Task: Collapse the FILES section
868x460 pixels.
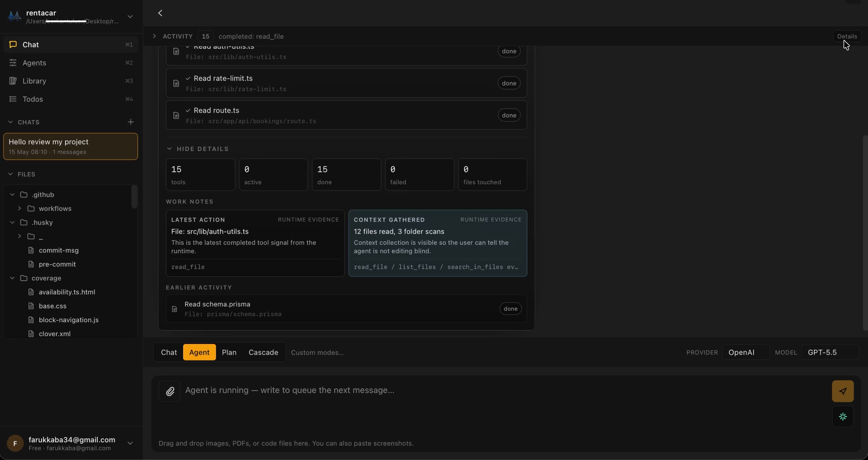Action: pyautogui.click(x=10, y=174)
